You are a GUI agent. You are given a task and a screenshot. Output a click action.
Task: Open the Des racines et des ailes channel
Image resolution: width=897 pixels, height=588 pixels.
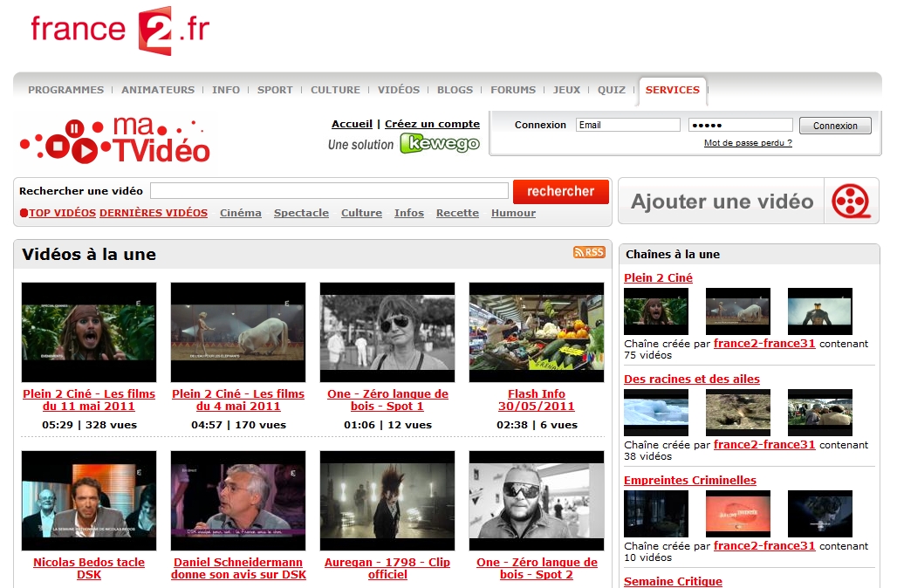[692, 379]
